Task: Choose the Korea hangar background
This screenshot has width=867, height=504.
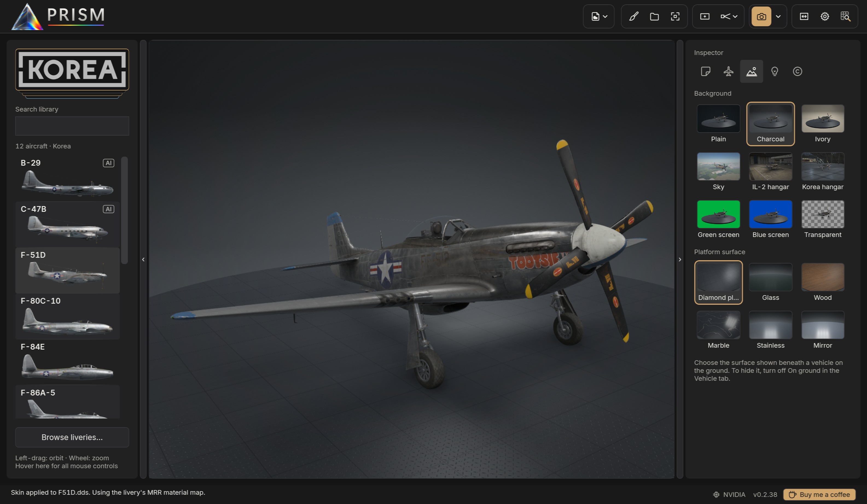Action: (823, 172)
